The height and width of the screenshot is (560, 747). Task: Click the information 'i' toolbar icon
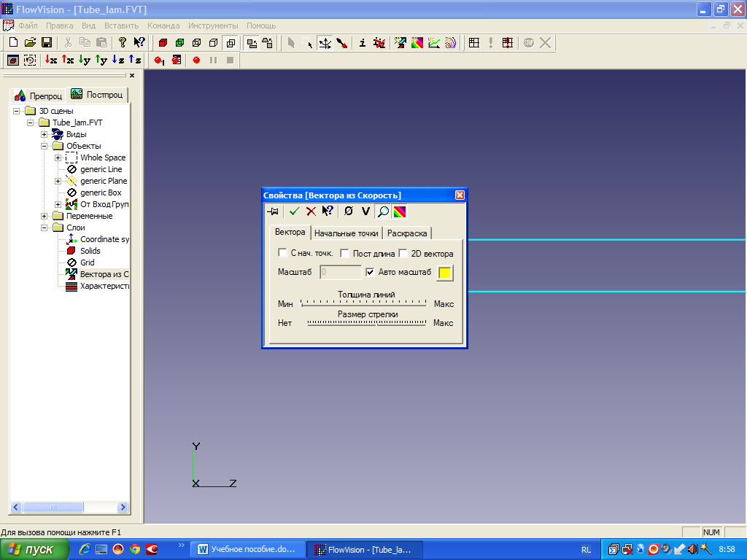[362, 43]
